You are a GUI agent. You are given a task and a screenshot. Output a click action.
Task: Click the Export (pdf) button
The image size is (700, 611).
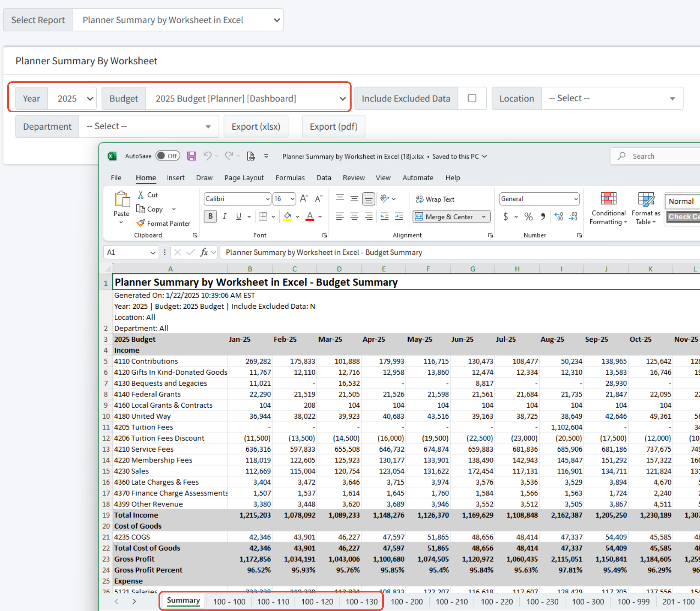(334, 126)
